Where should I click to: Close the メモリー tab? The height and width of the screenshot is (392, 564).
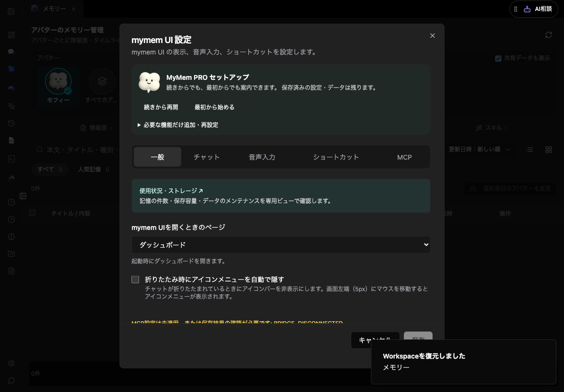coord(74,9)
